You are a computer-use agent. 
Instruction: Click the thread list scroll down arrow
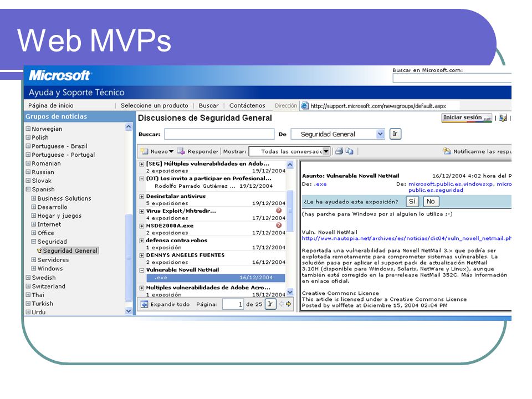[x=290, y=292]
